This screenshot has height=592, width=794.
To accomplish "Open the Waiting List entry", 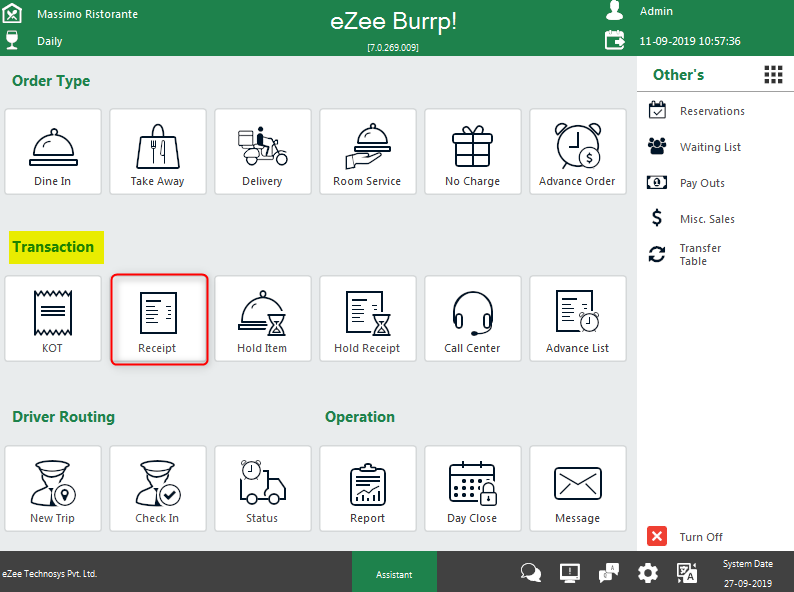I will [x=695, y=146].
